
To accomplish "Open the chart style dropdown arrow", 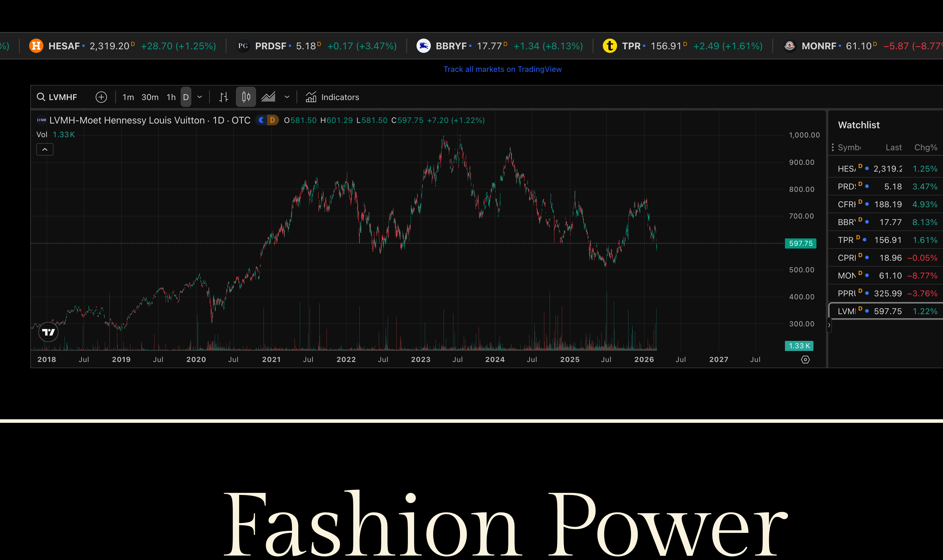I will coord(287,97).
